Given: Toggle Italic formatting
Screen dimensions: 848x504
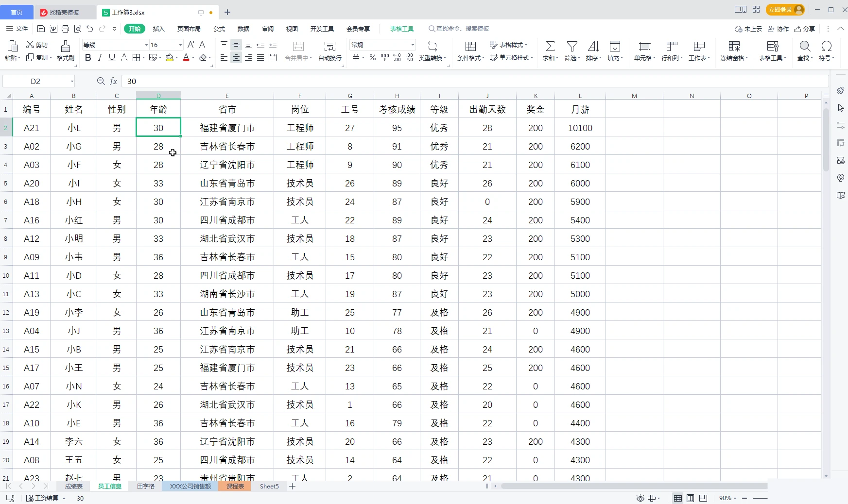Looking at the screenshot, I should point(100,58).
